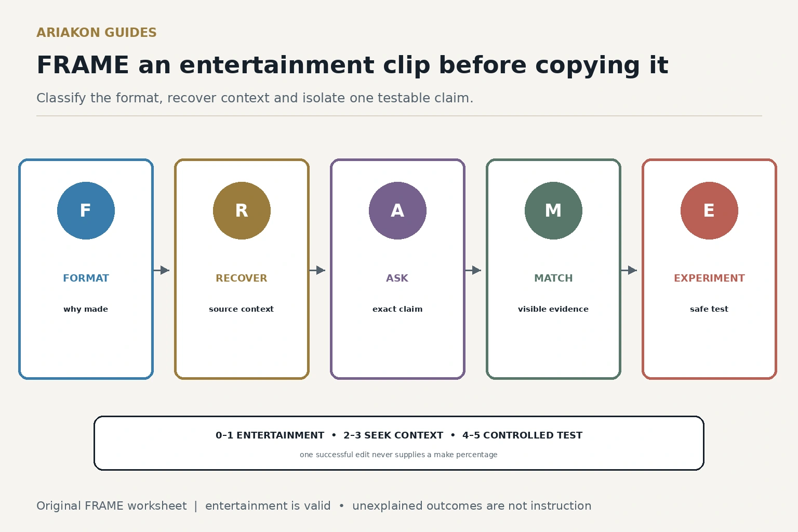Click the gold R circle icon
Image resolution: width=798 pixels, height=532 pixels.
[242, 210]
